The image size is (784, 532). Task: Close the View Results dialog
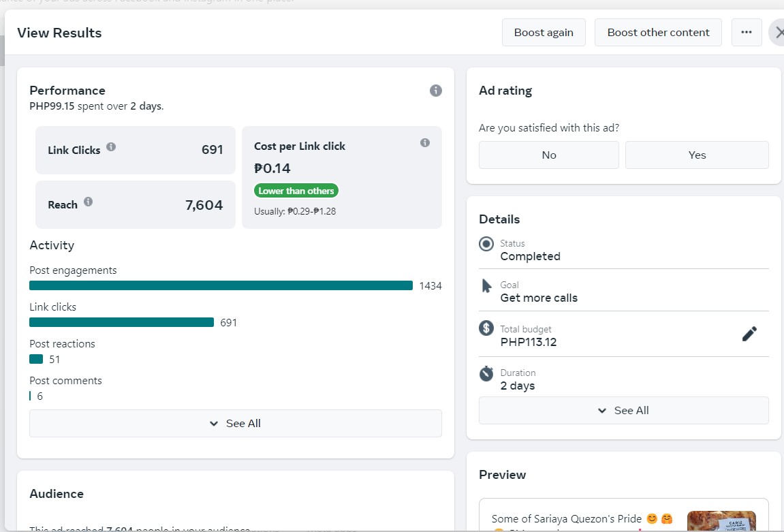(x=778, y=33)
